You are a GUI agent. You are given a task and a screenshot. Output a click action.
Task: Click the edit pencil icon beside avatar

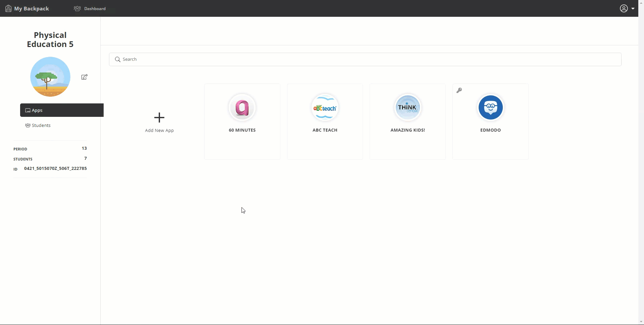pos(85,77)
